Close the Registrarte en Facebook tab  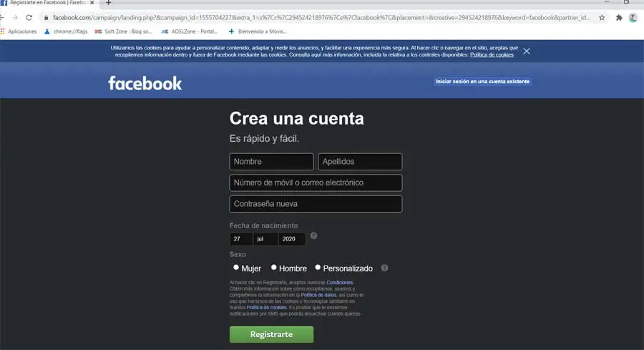point(92,2)
